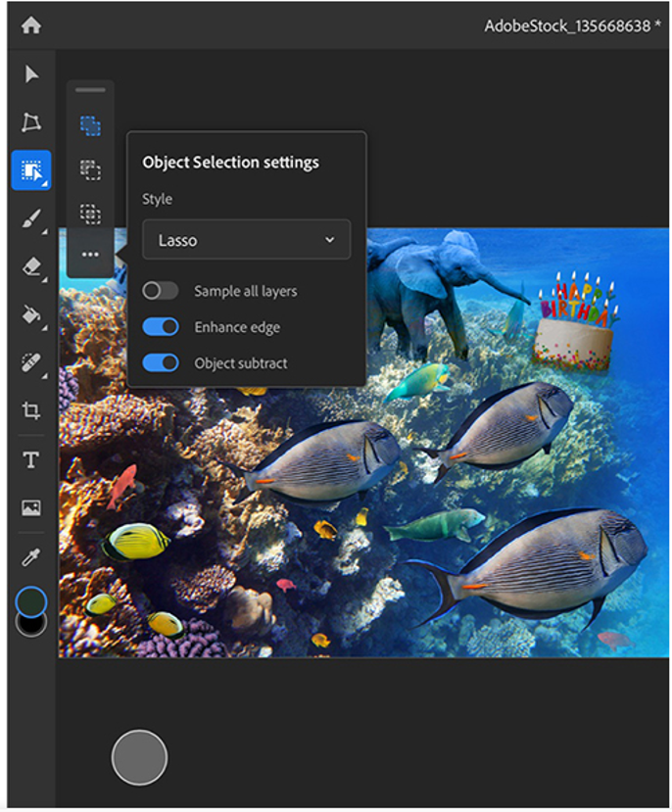Disable Object subtract toggle
The height and width of the screenshot is (812, 672).
point(161,363)
